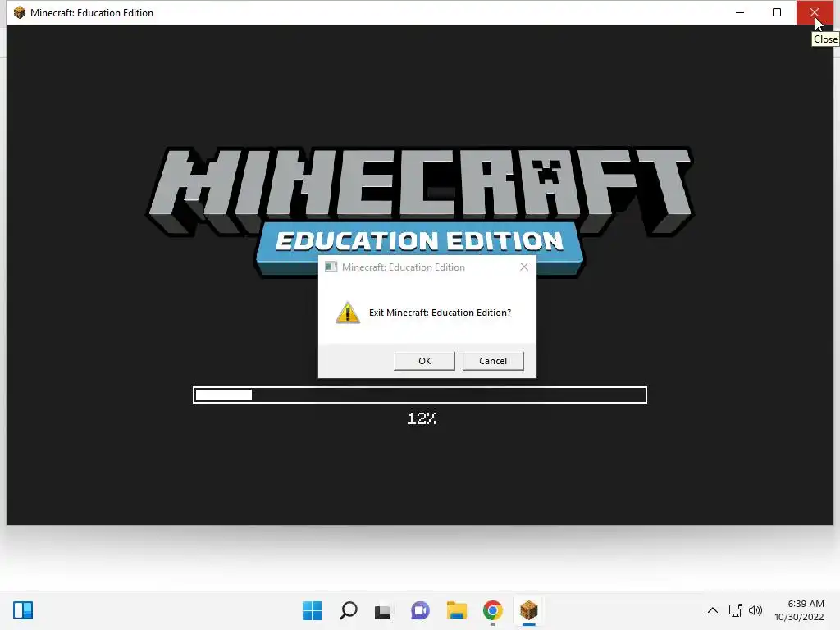Image resolution: width=840 pixels, height=630 pixels.
Task: Click the Minecraft block icon in title bar
Action: pos(20,12)
